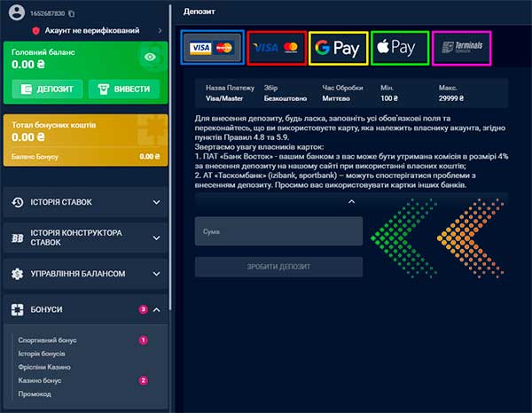
Task: Click the Бонуси puzzle icon
Action: click(x=18, y=309)
